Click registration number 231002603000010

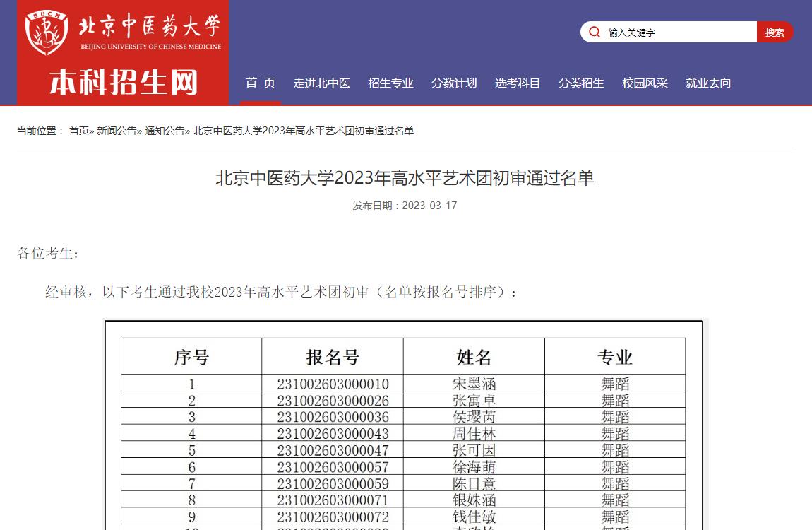[333, 384]
